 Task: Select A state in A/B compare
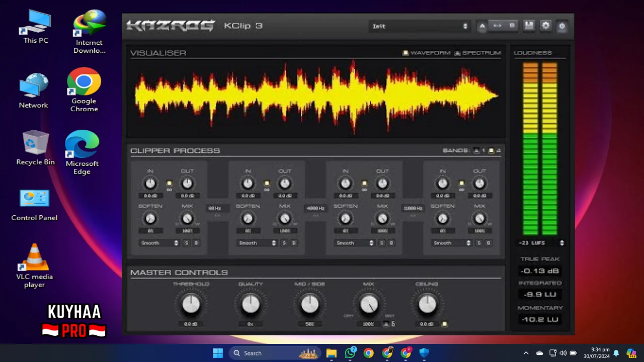pyautogui.click(x=482, y=26)
